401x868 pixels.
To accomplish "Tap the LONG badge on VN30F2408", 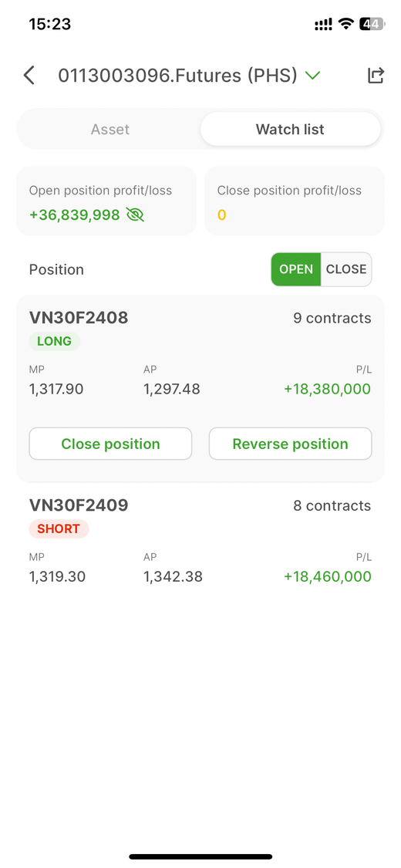I will 54,342.
